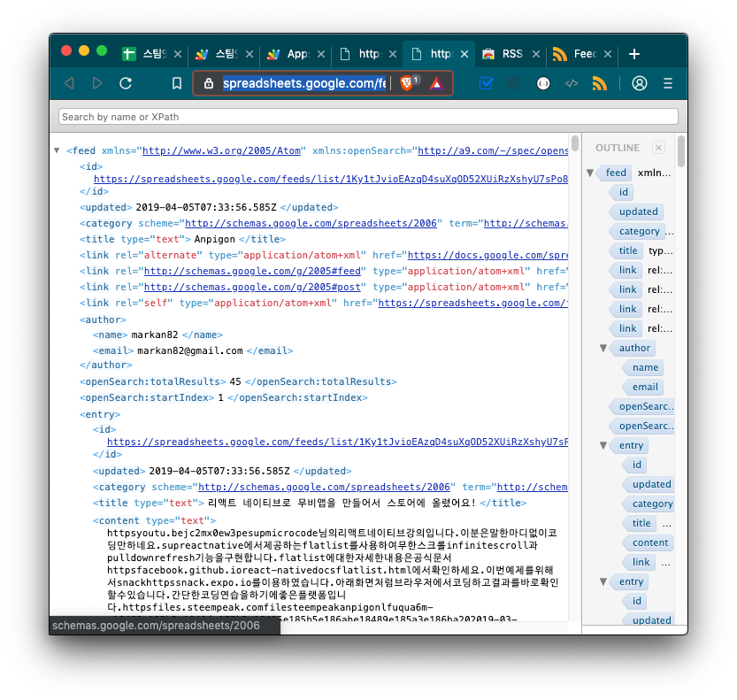This screenshot has width=737, height=700.
Task: Click the feed updated timestamp 2019-04-05T07:33:56.585Z
Action: click(206, 207)
